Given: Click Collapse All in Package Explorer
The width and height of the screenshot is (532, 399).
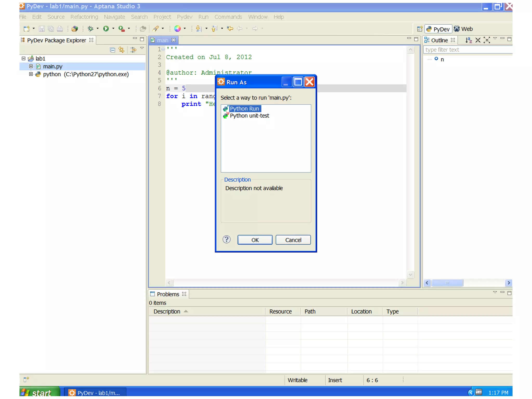Looking at the screenshot, I should pyautogui.click(x=112, y=50).
